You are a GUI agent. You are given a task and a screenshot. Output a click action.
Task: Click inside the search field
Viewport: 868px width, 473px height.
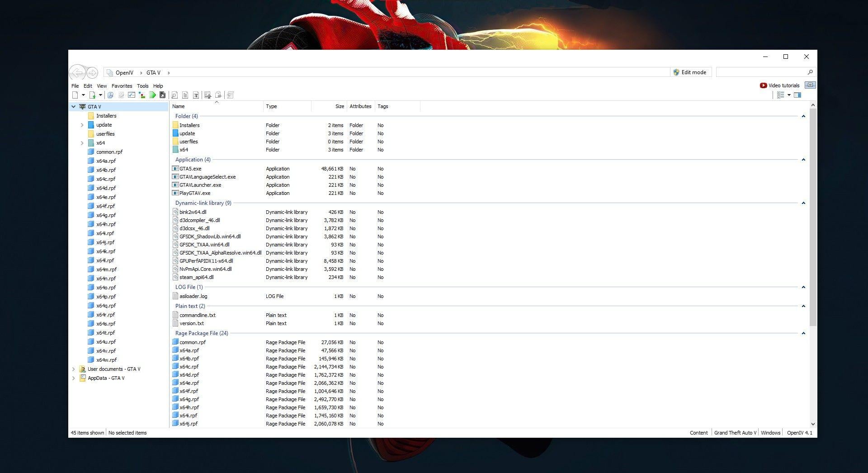click(764, 72)
